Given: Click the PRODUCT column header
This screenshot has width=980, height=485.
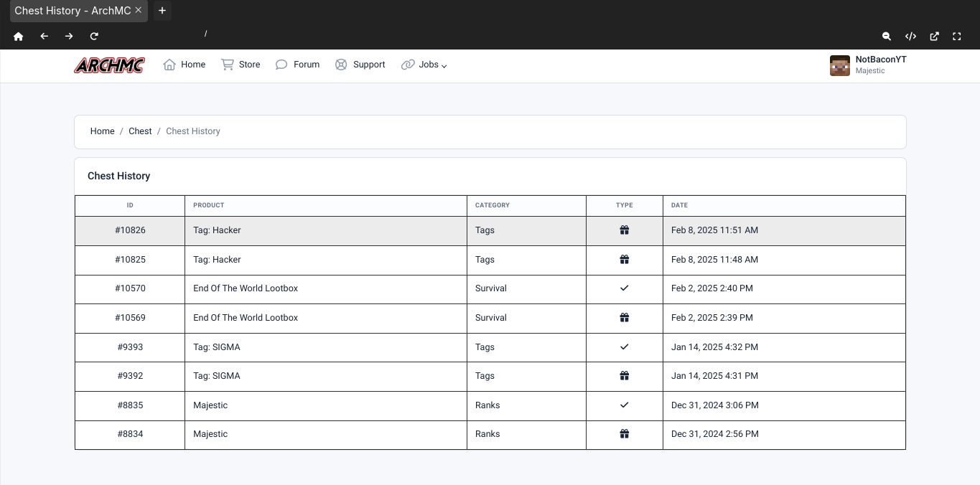Looking at the screenshot, I should [326, 205].
